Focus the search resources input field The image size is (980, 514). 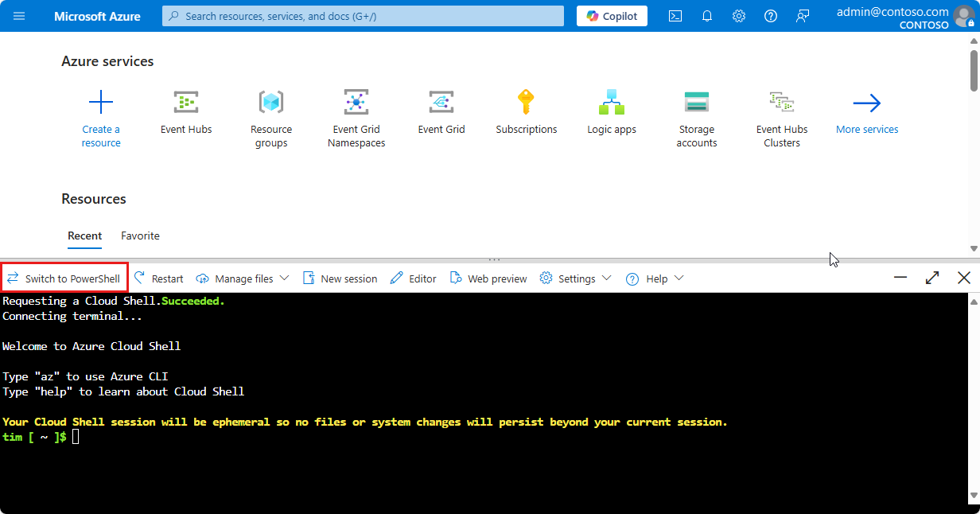click(x=363, y=16)
